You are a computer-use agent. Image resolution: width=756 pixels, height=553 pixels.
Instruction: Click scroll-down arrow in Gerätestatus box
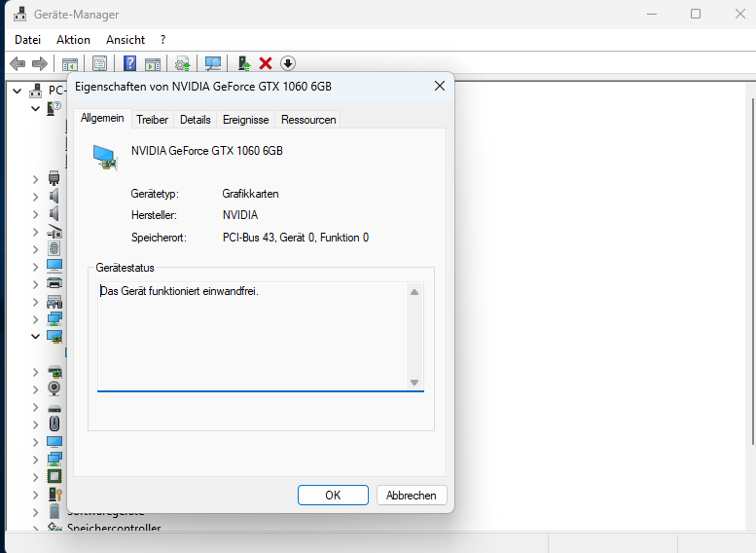[414, 383]
